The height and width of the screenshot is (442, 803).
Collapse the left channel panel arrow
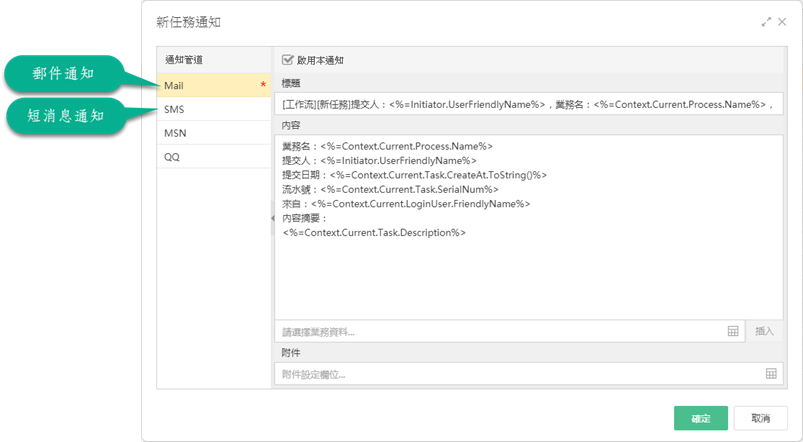[x=272, y=218]
